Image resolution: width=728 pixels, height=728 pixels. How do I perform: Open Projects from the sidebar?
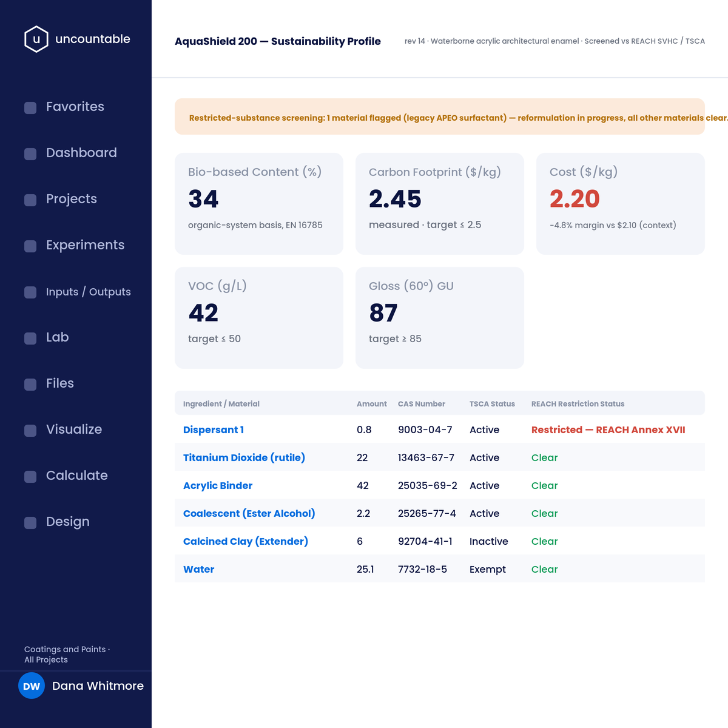(x=72, y=199)
